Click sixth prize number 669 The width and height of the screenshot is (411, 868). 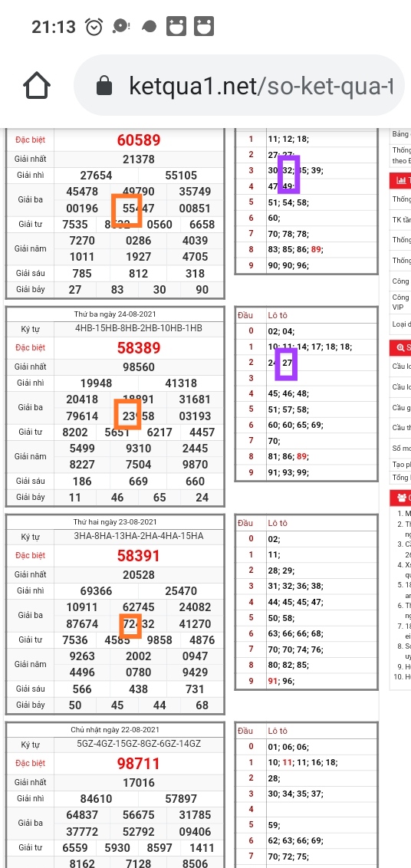[139, 482]
